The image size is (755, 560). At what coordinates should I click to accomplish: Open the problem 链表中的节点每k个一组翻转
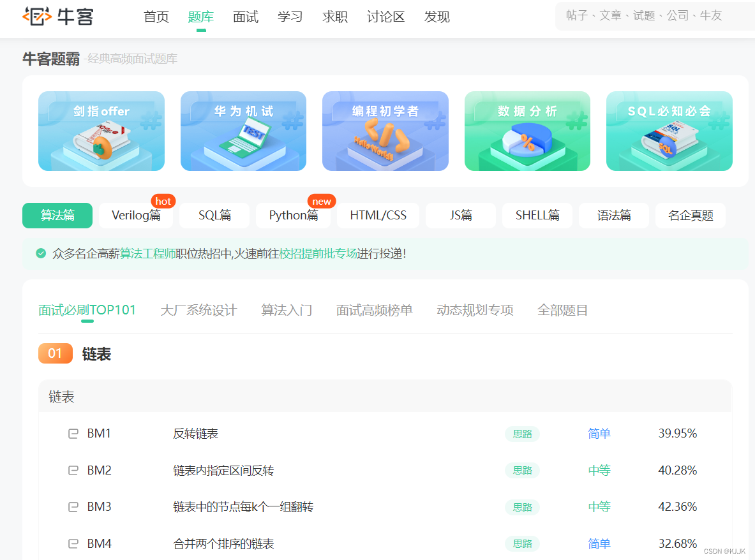(x=243, y=506)
